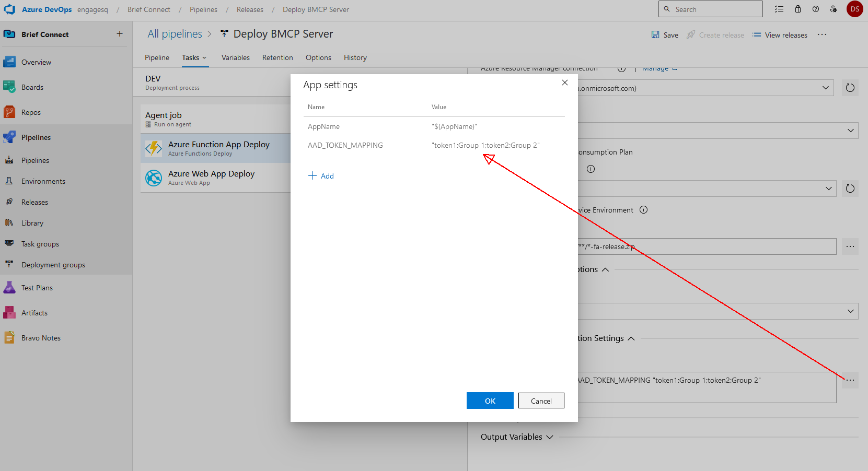
Task: Cancel the App settings dialog
Action: [541, 401]
